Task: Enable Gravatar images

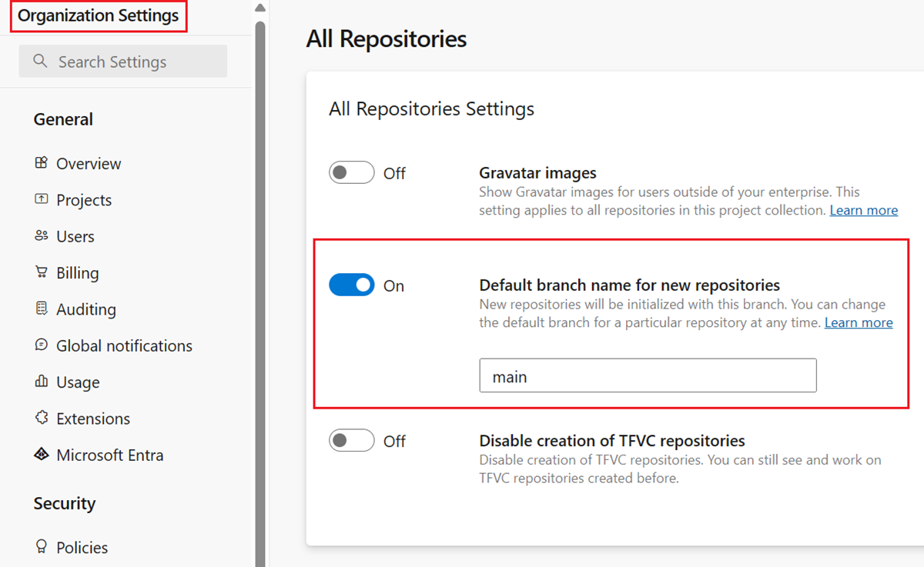Action: [351, 172]
